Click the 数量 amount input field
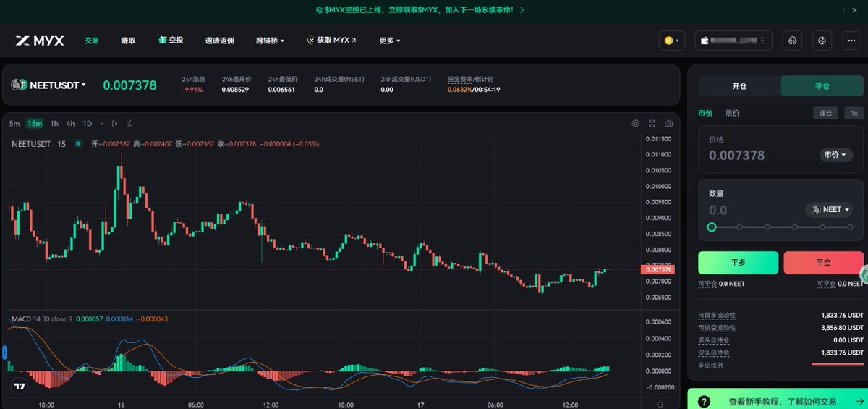Image resolution: width=868 pixels, height=409 pixels. [752, 210]
